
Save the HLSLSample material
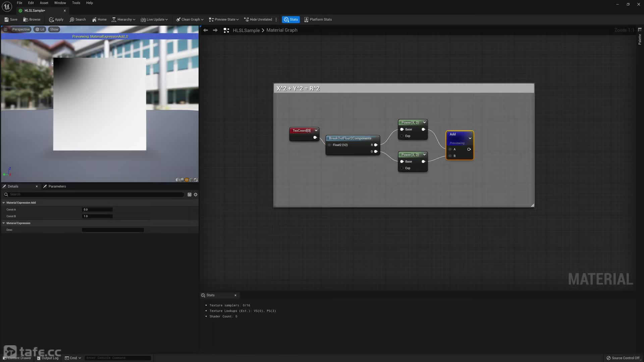(x=11, y=19)
